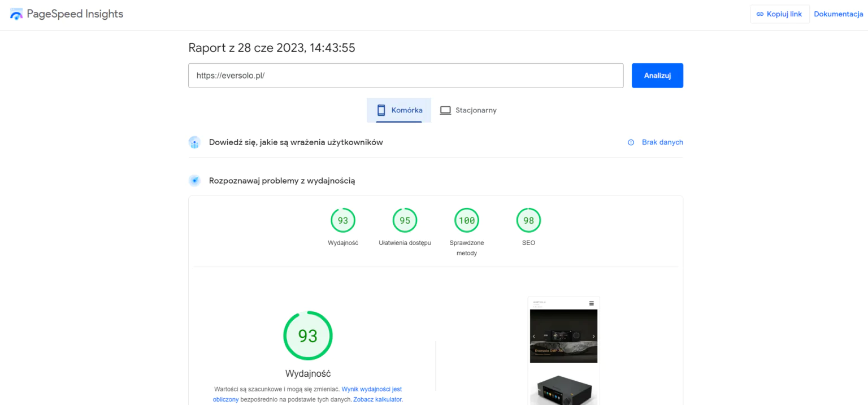Click the info icon beside Brak danych
The image size is (868, 405).
pyautogui.click(x=631, y=142)
